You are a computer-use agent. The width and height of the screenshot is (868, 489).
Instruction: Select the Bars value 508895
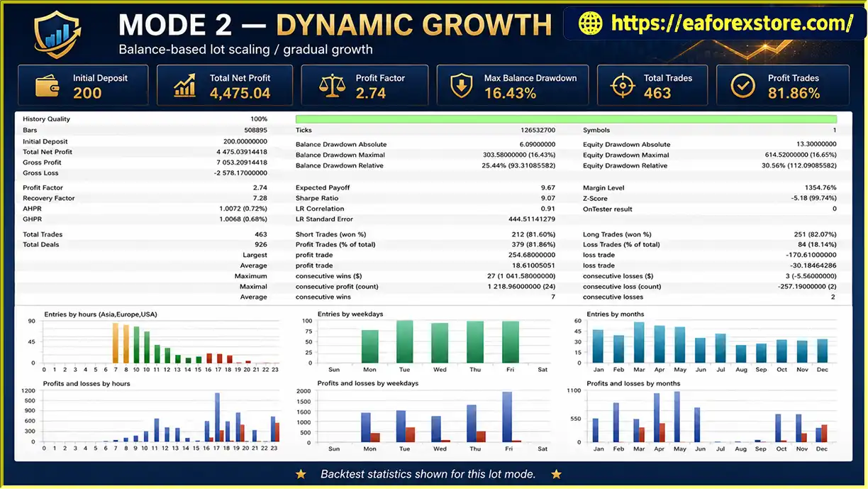point(255,131)
